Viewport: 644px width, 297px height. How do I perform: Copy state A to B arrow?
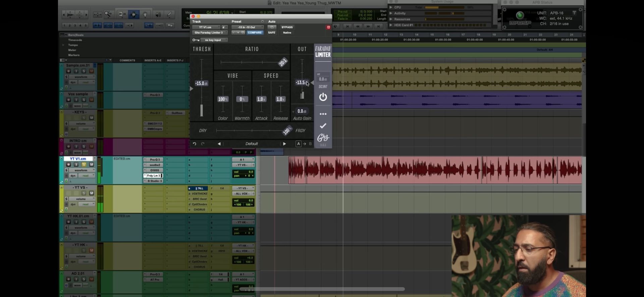click(x=305, y=144)
